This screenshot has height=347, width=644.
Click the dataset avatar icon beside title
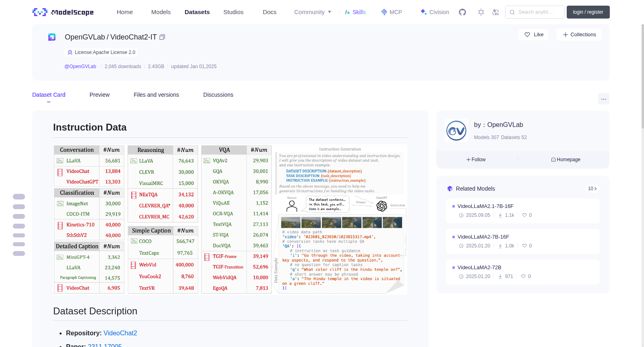click(x=52, y=37)
